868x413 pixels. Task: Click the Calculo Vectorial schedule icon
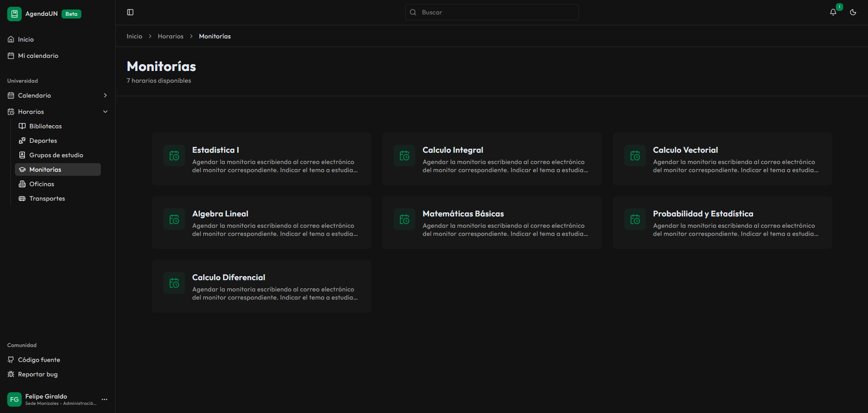[635, 155]
